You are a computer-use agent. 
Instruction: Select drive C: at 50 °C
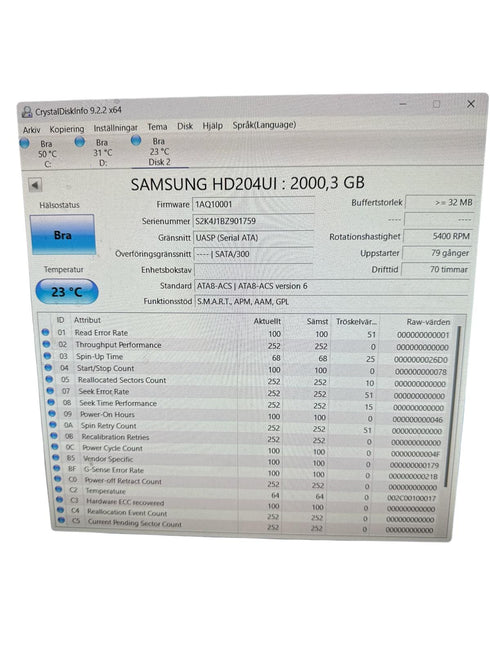click(40, 154)
